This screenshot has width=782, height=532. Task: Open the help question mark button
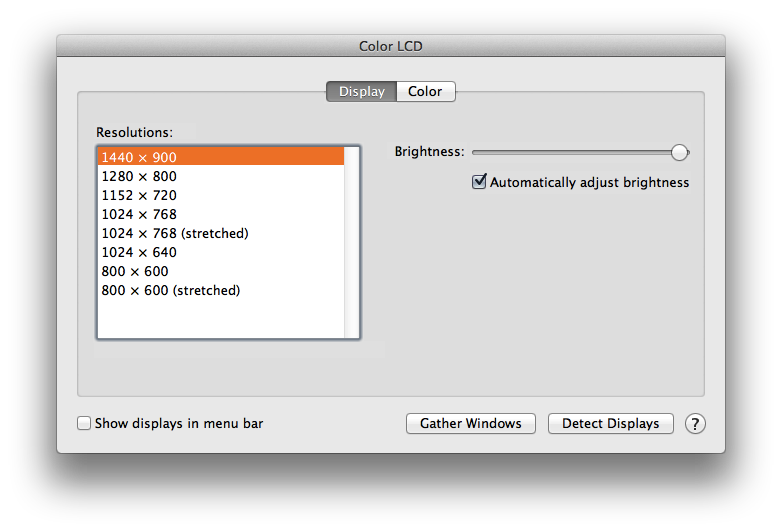[x=695, y=424]
